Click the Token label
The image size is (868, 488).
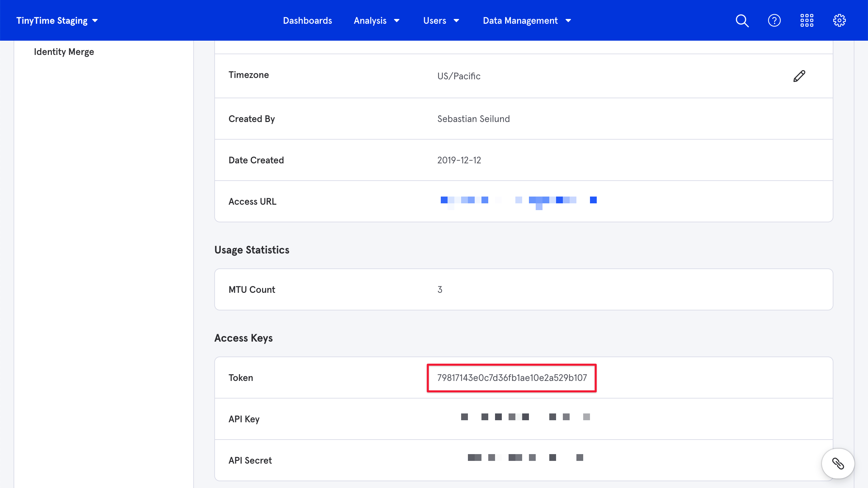241,378
